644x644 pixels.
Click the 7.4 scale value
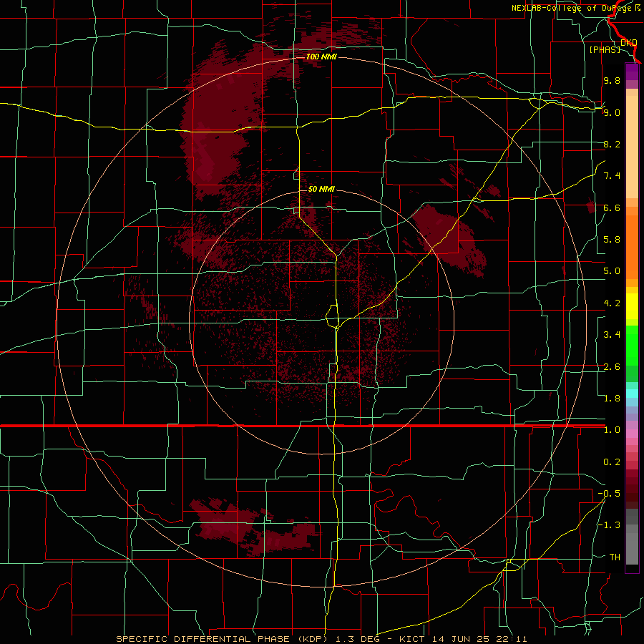[612, 176]
